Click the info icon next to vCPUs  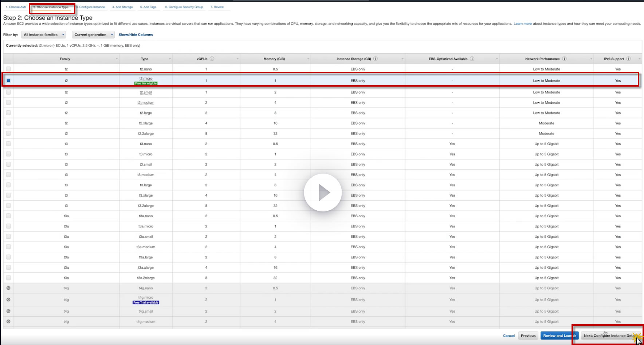tap(212, 59)
